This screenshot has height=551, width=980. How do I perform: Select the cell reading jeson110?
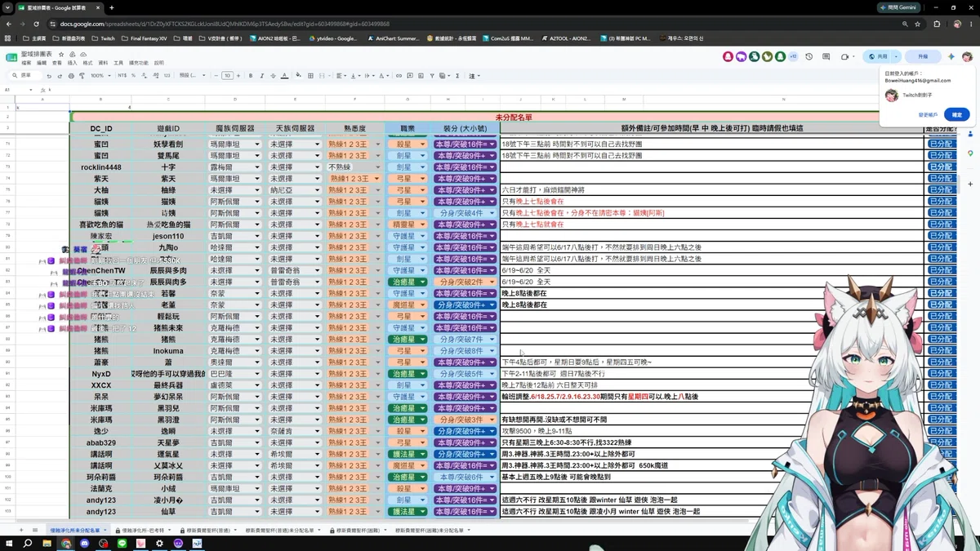point(168,237)
